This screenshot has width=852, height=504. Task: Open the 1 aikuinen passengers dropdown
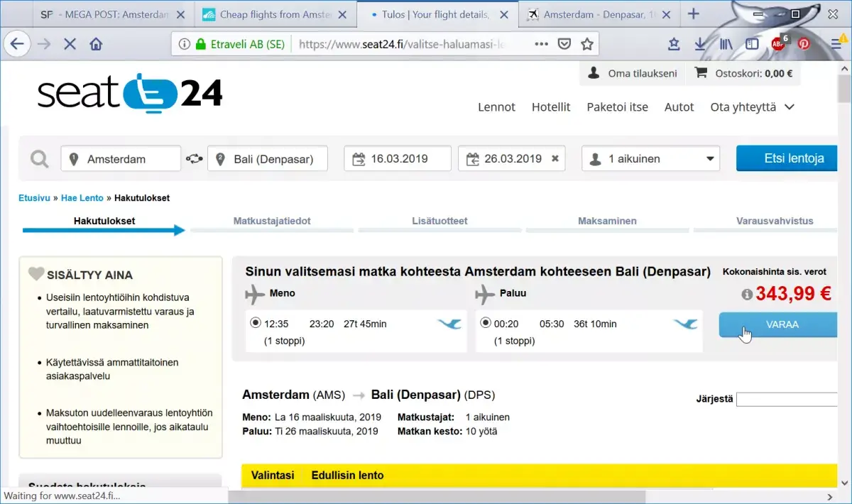pos(650,159)
